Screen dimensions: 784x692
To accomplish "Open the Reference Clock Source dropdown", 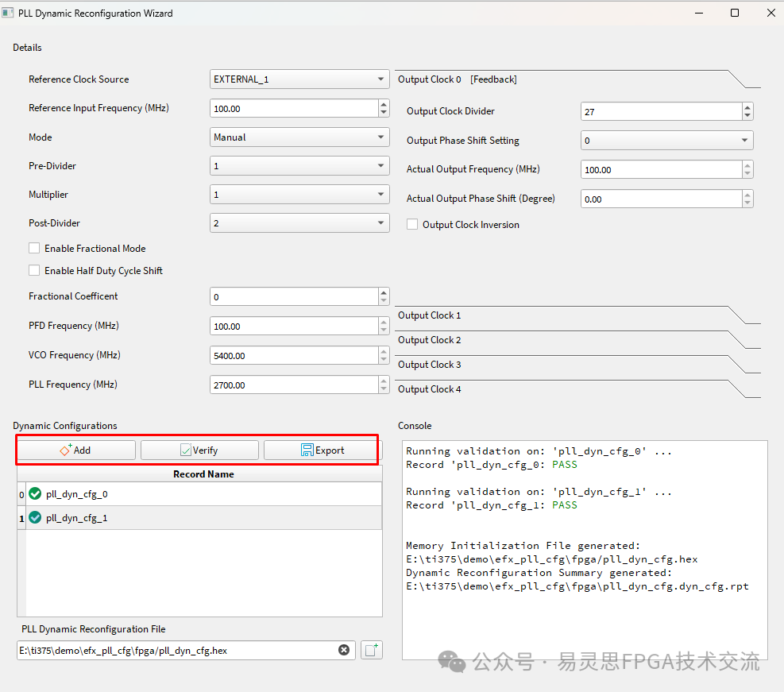I will click(x=299, y=79).
